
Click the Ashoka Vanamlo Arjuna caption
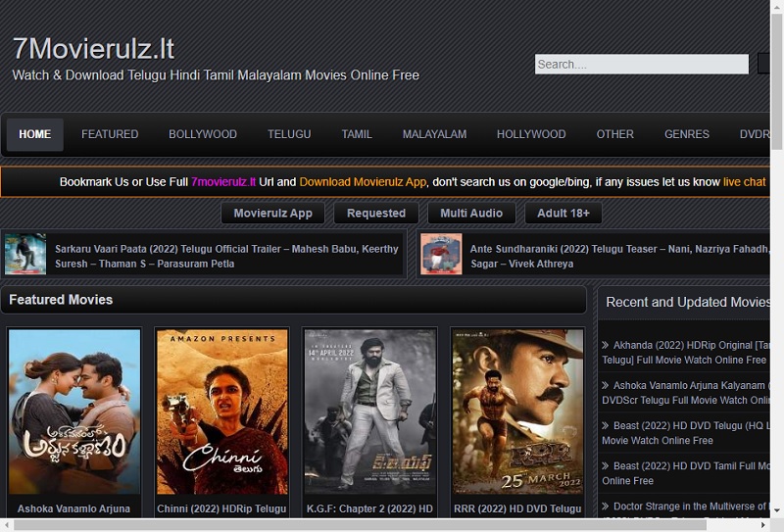point(74,509)
